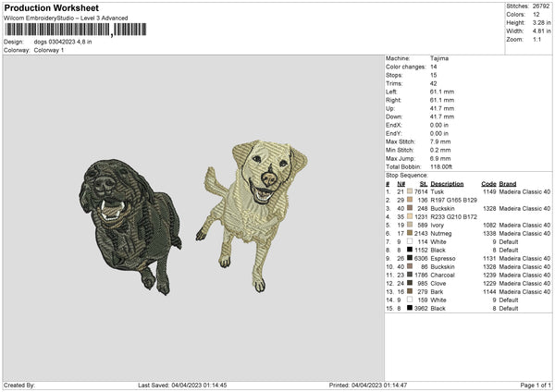Screen dimensions: 555x392
Task: Click 'Madeira Classic 40' brand in Tusk row
Action: 524,191
